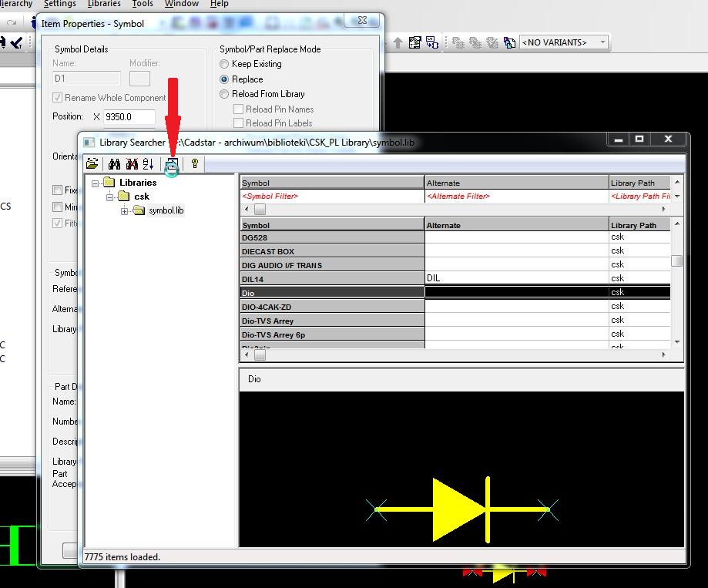Select the DIL14 symbol row
708x588 pixels.
pyautogui.click(x=455, y=279)
